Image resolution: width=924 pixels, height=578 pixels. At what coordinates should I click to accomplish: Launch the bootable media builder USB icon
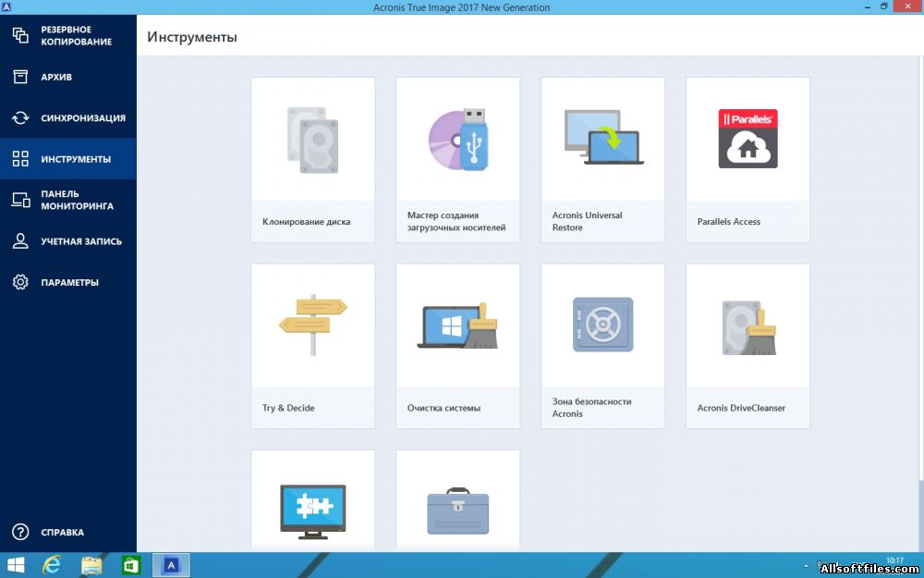coord(457,140)
